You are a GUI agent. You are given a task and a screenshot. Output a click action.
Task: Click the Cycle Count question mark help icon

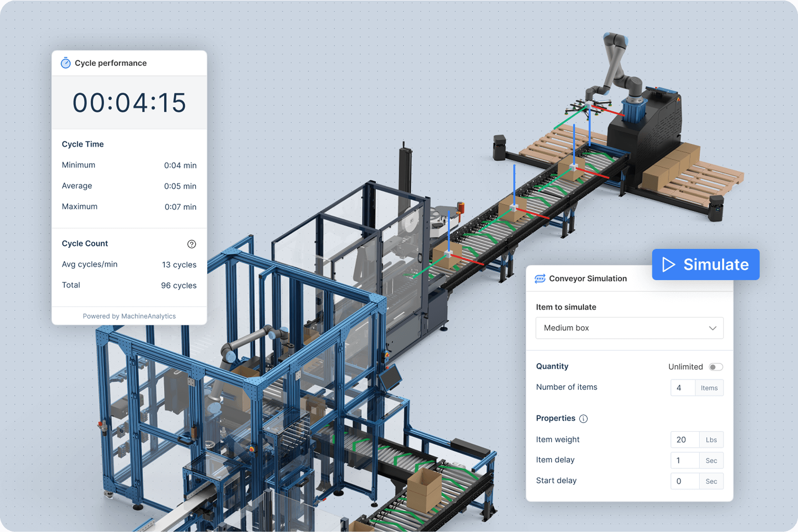pos(192,244)
